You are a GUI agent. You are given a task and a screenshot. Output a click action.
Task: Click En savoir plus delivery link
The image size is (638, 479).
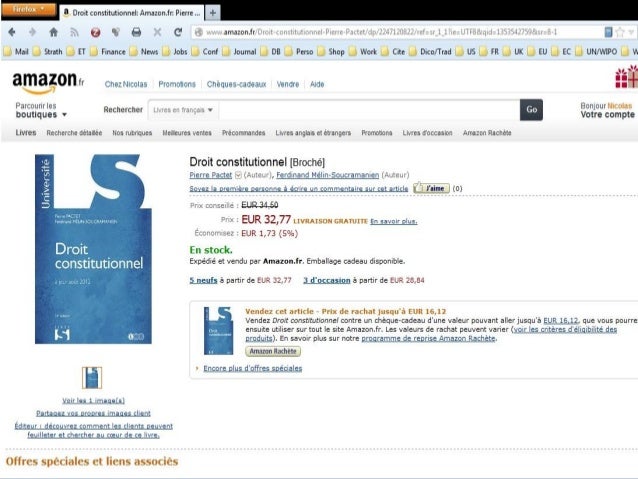[x=393, y=221]
